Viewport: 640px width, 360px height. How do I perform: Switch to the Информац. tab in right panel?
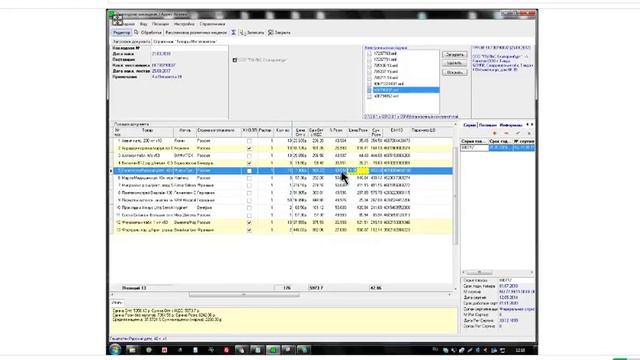click(511, 125)
